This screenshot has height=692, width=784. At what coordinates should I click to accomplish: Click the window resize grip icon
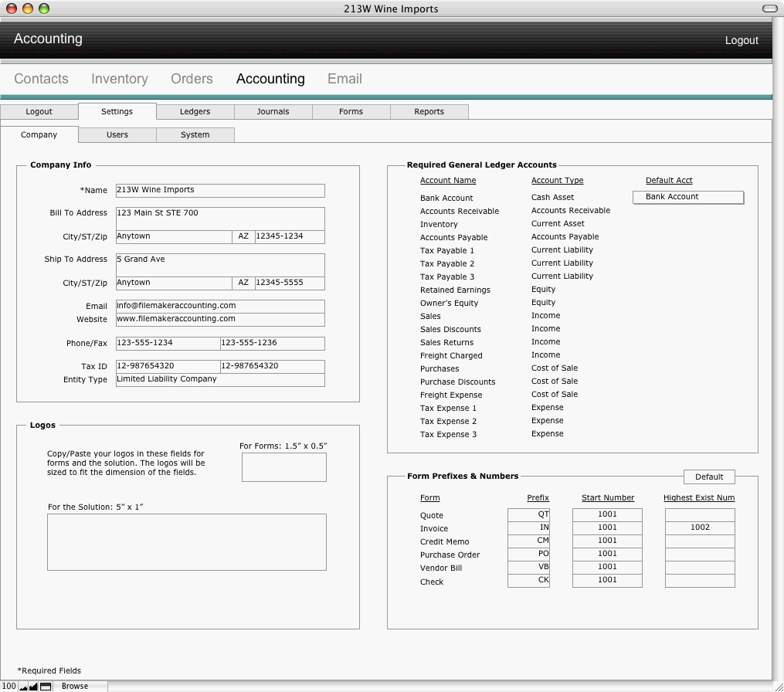[779, 687]
